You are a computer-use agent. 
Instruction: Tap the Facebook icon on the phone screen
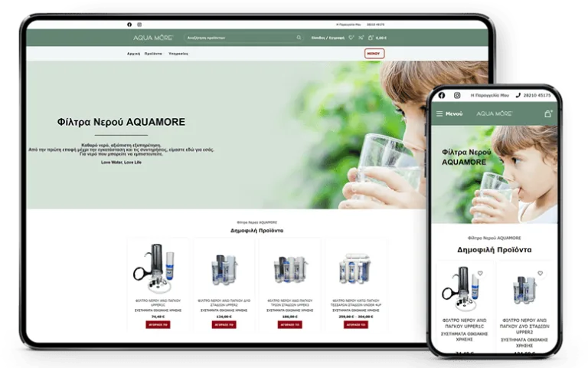pos(441,95)
